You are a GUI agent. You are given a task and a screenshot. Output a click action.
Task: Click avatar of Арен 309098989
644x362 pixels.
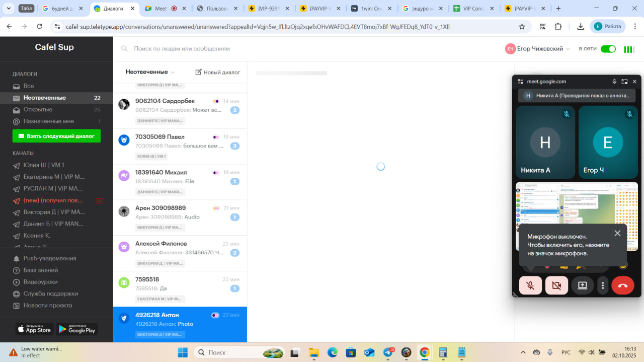point(124,211)
